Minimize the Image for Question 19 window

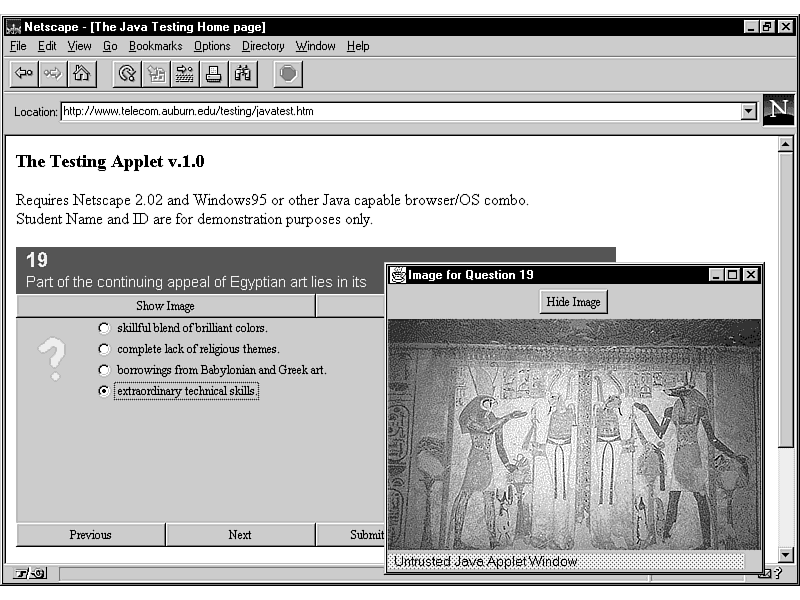pyautogui.click(x=716, y=275)
